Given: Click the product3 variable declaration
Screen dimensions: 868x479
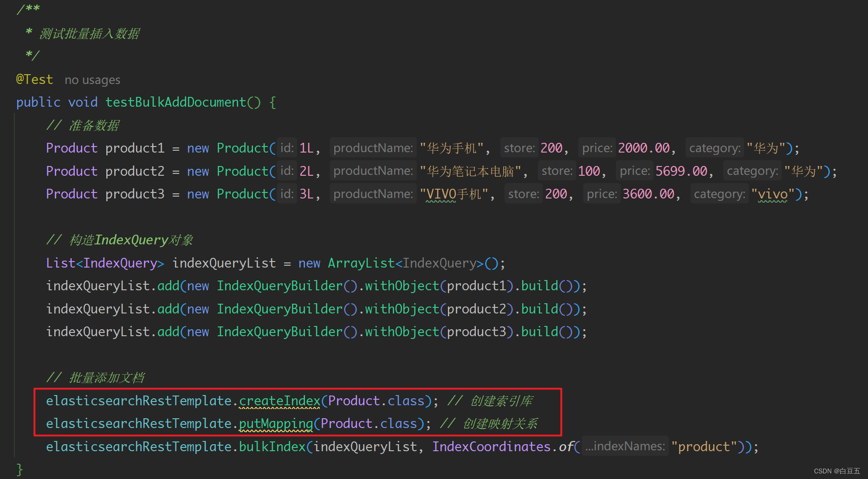Looking at the screenshot, I should (135, 194).
